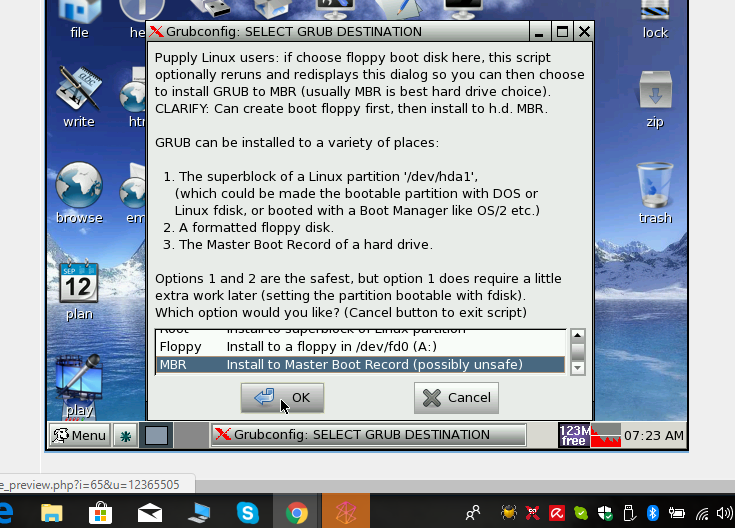Image resolution: width=735 pixels, height=528 pixels.
Task: Click the red Avira tray icon
Action: pos(557,513)
